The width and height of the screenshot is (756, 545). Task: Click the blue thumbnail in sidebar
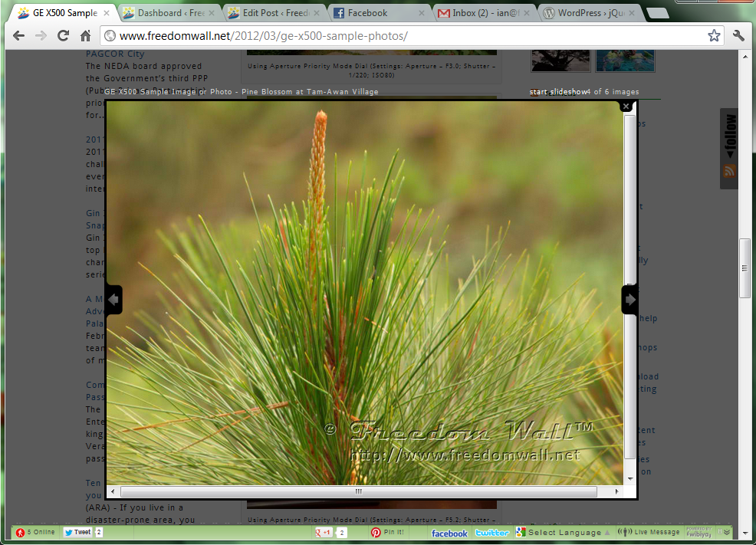(626, 61)
